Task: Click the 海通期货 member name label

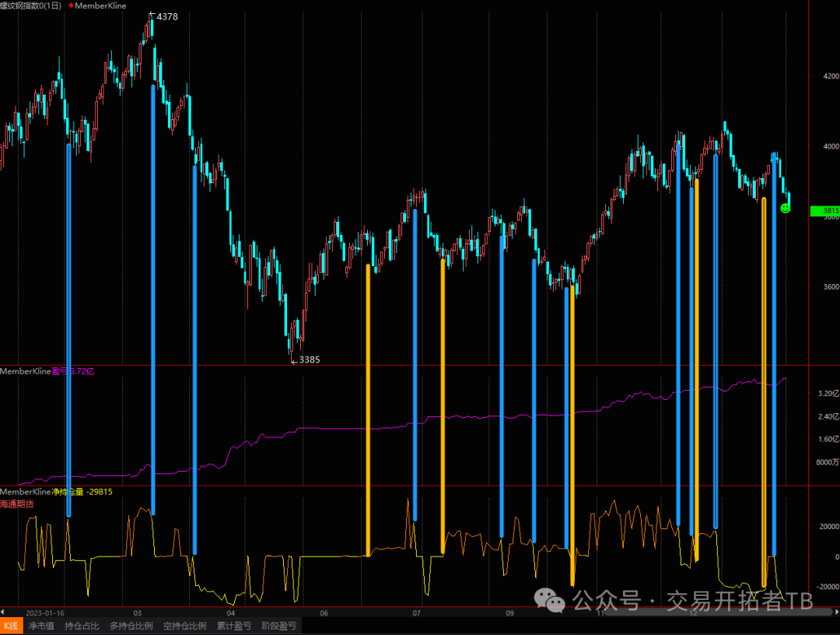Action: tap(17, 503)
